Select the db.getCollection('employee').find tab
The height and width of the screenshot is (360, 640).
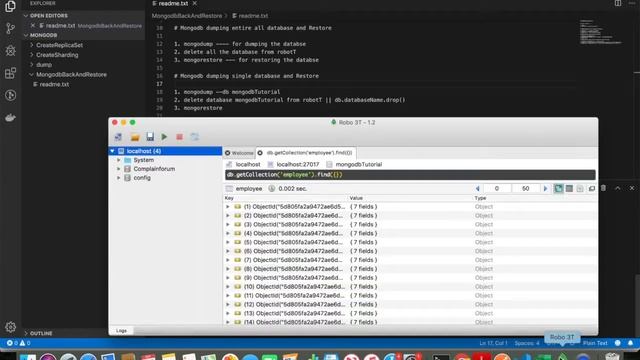pyautogui.click(x=306, y=153)
